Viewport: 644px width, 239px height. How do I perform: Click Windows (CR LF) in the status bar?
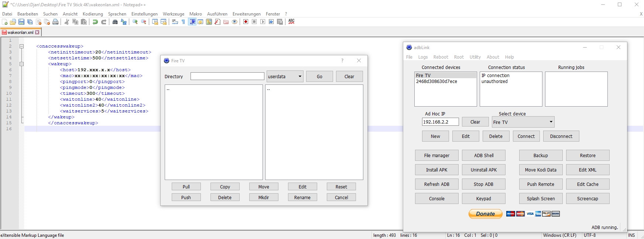559,235
